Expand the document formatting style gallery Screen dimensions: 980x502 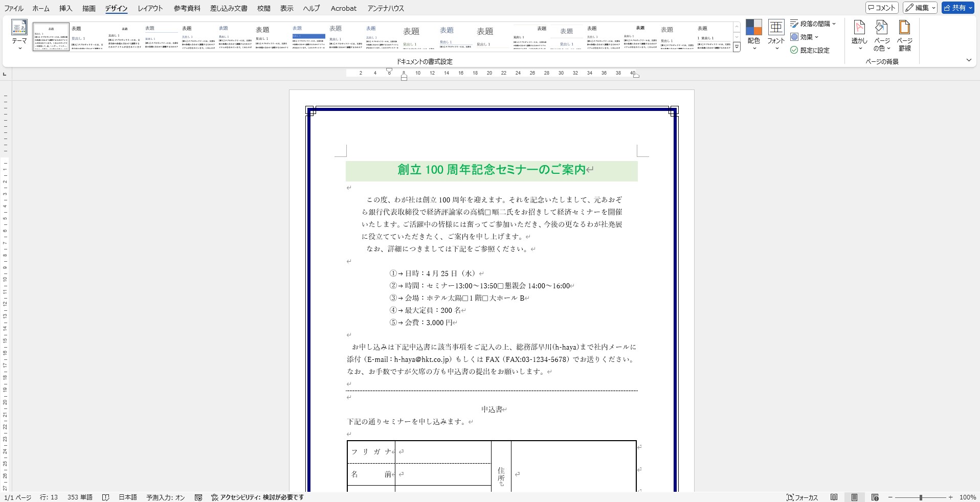tap(737, 47)
